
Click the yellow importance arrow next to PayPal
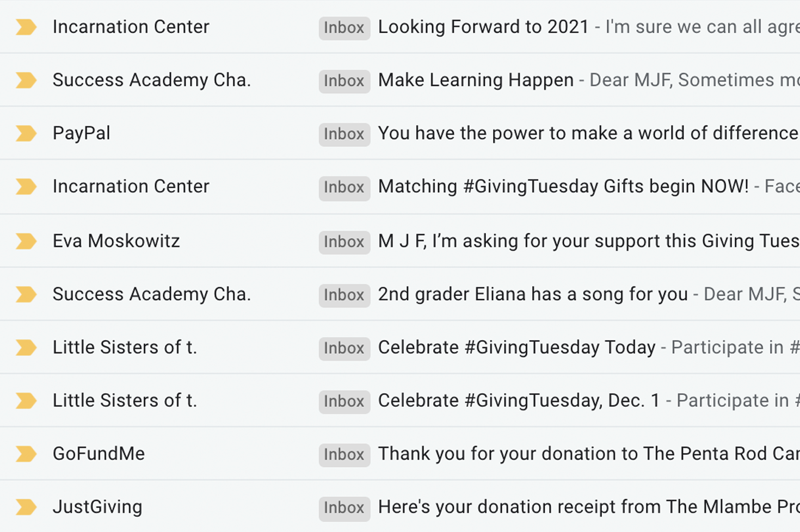point(26,133)
